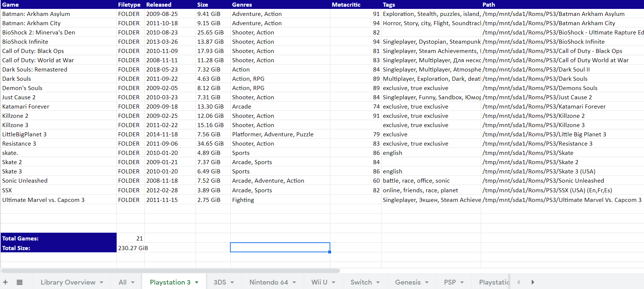Select Call of Duty: Black Ops cell
This screenshot has width=644, height=289.
[59, 51]
